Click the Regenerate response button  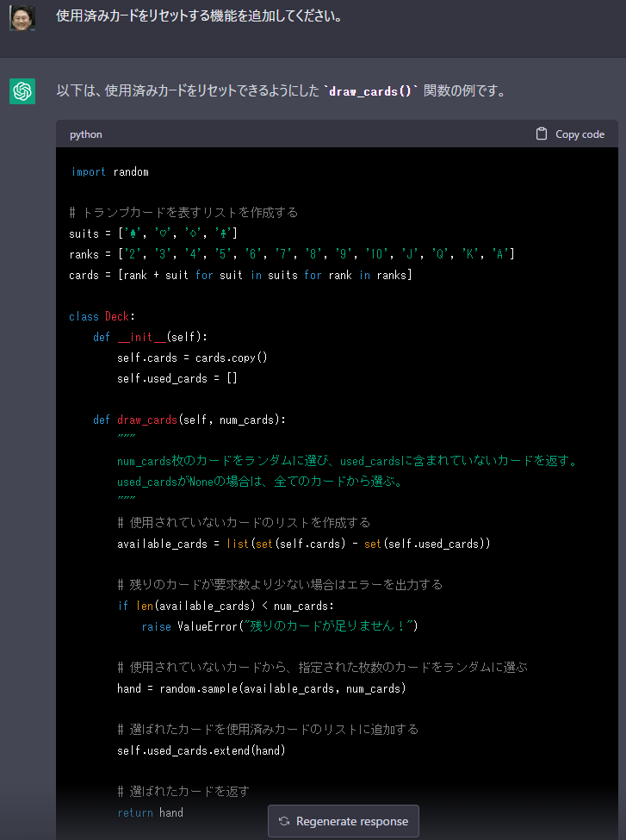[344, 821]
